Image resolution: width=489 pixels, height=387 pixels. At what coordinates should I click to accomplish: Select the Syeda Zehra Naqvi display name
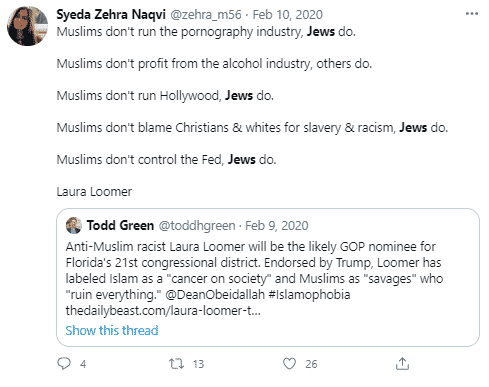111,14
